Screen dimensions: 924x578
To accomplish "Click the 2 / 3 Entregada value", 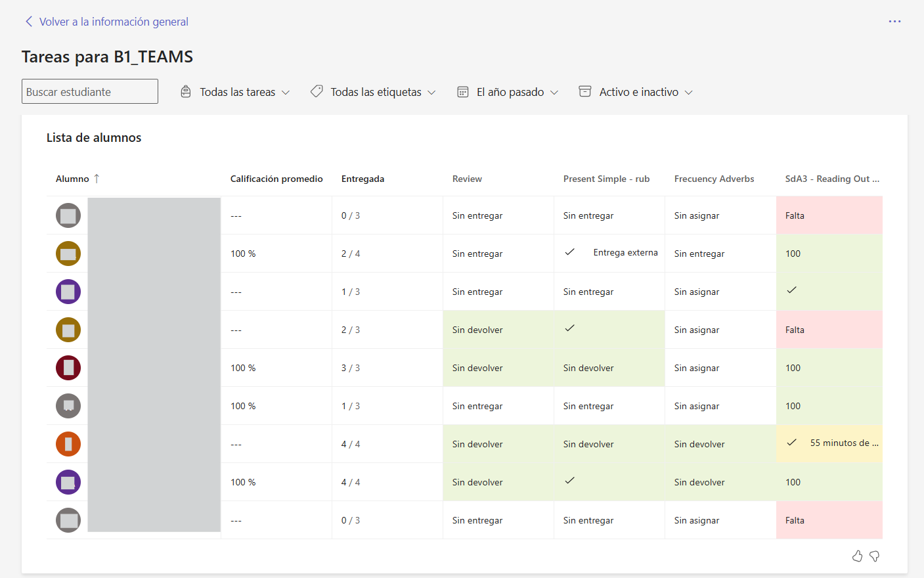I will (x=351, y=330).
